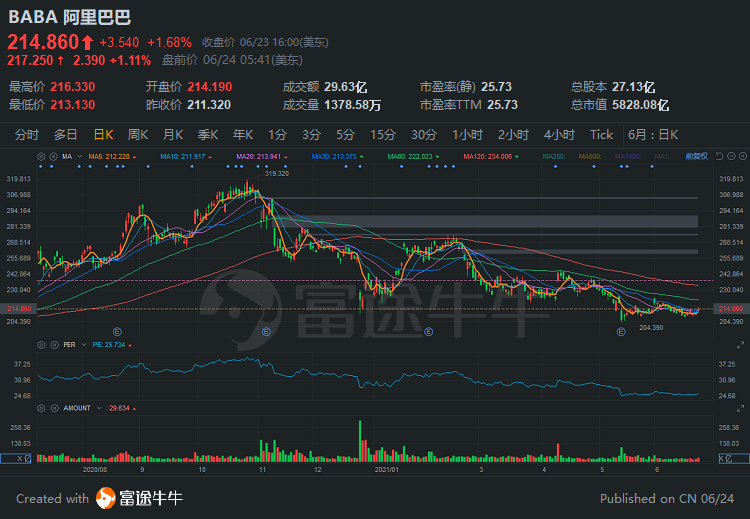This screenshot has height=519, width=750.
Task: Click the tallest December volume bar
Action: [x=360, y=441]
